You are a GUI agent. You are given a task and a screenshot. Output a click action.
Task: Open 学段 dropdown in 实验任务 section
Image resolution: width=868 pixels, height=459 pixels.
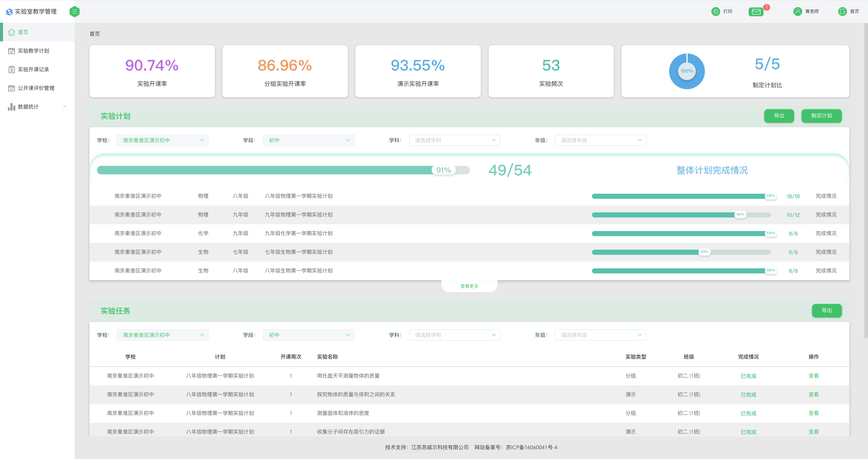(x=308, y=335)
